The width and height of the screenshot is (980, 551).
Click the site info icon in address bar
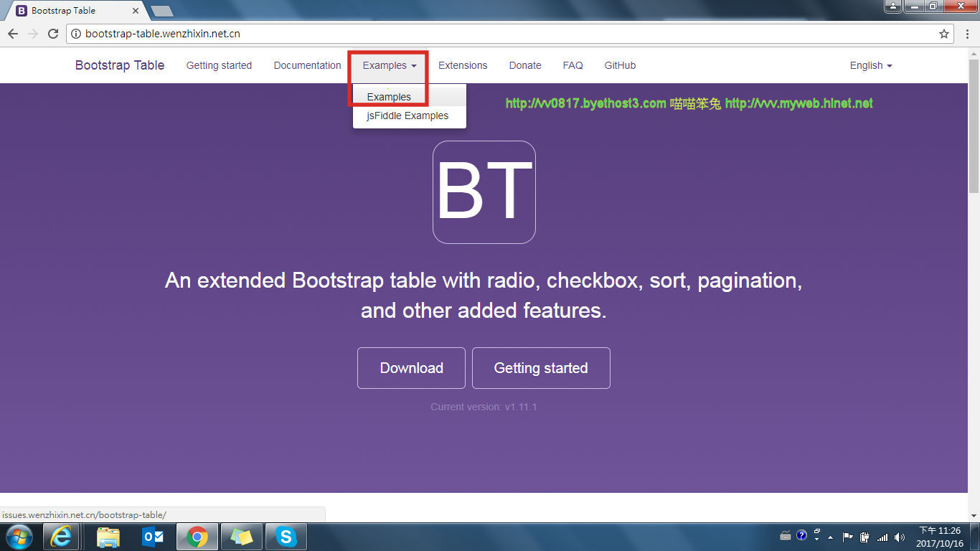[x=77, y=34]
